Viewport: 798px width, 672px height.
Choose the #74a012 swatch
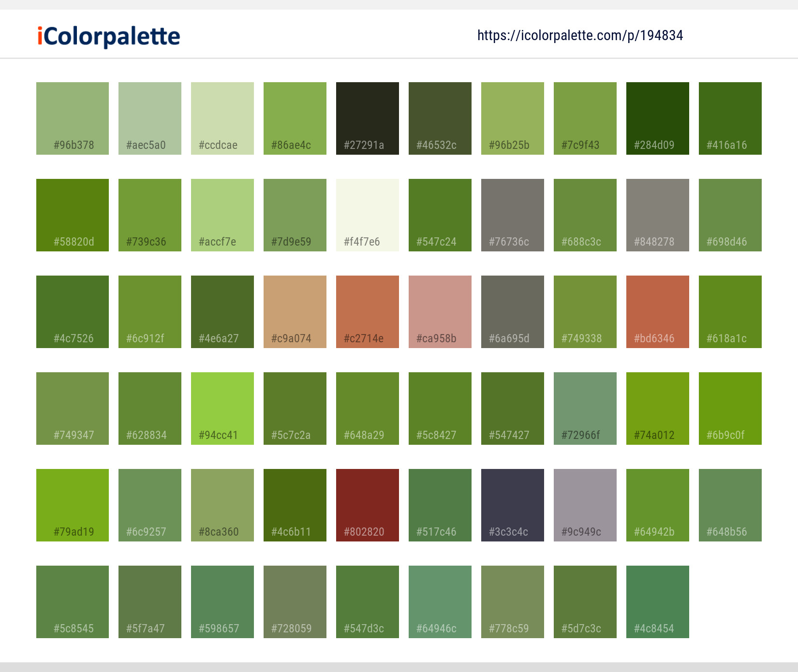coord(658,409)
